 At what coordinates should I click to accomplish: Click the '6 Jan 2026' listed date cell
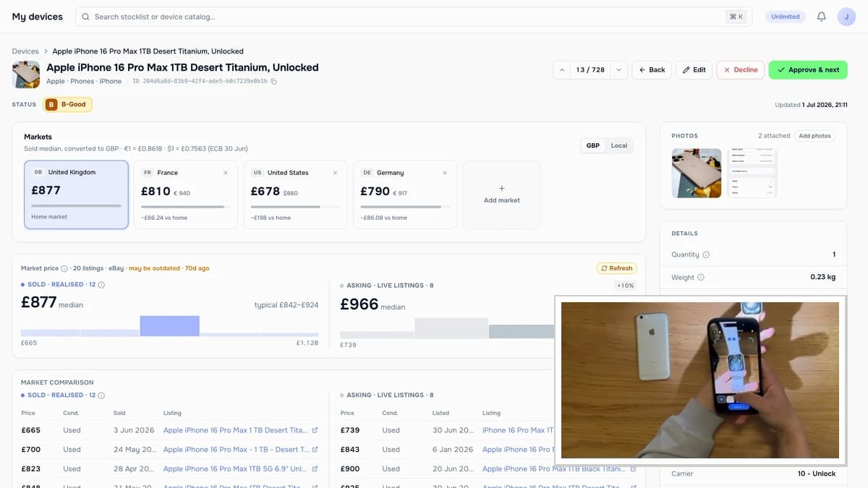(x=453, y=450)
